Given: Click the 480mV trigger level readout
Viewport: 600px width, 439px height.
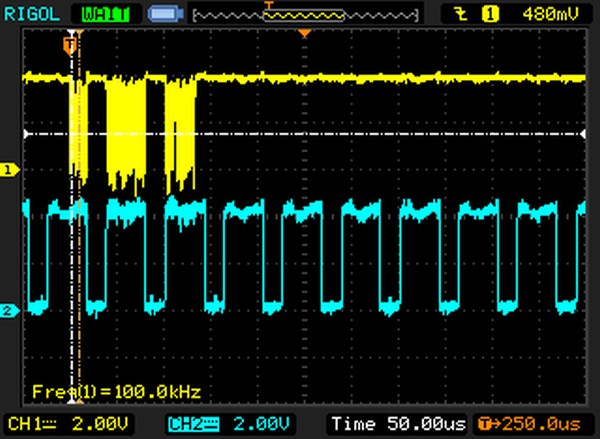Looking at the screenshot, I should [549, 14].
